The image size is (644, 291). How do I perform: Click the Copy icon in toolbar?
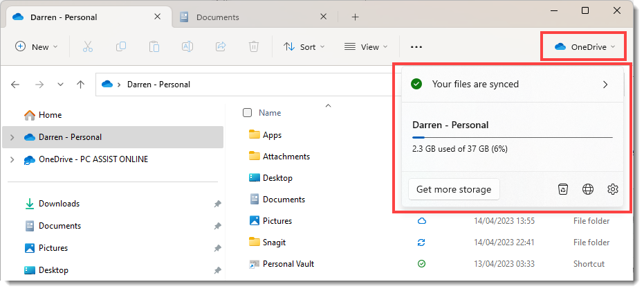(x=121, y=46)
